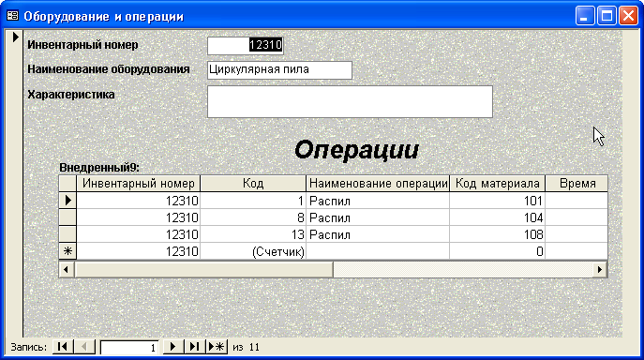Click the Операции heading label
Image resolution: width=644 pixels, height=360 pixels.
pyautogui.click(x=356, y=150)
